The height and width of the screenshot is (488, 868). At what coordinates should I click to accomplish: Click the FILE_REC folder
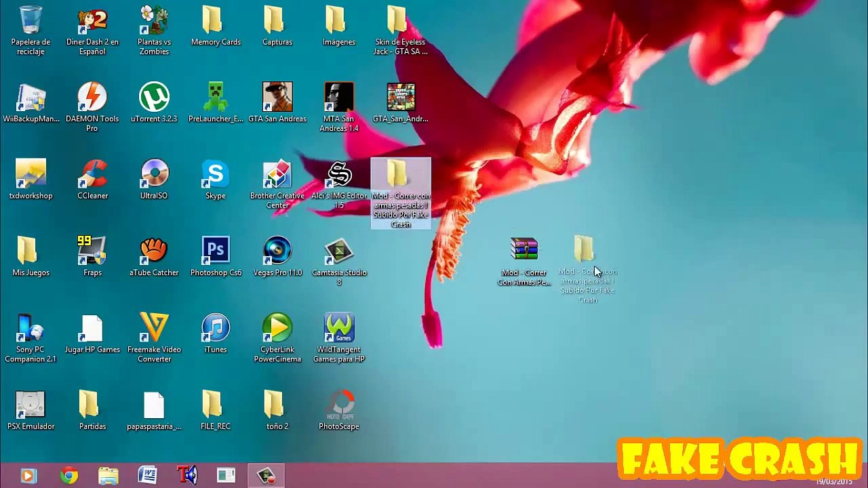216,411
